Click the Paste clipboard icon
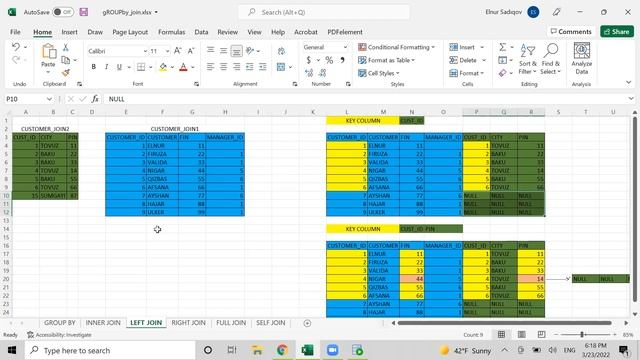 tap(49, 52)
